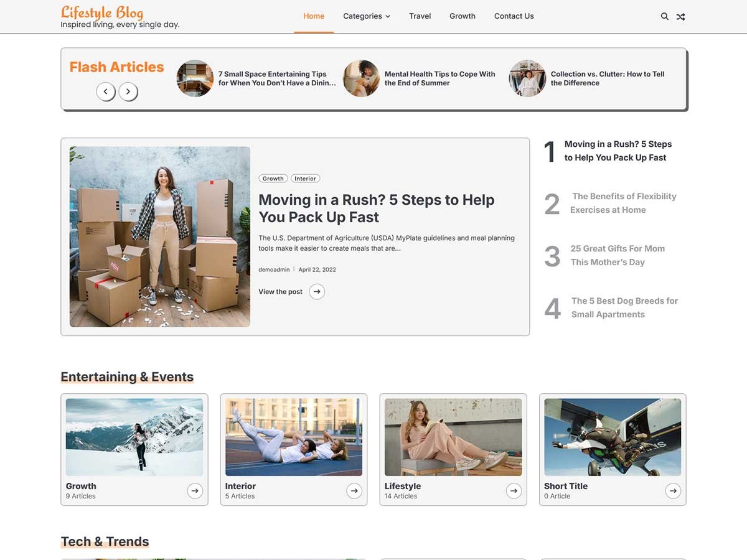The width and height of the screenshot is (747, 560).
Task: Show next Flash Articles slide
Action: (x=128, y=91)
